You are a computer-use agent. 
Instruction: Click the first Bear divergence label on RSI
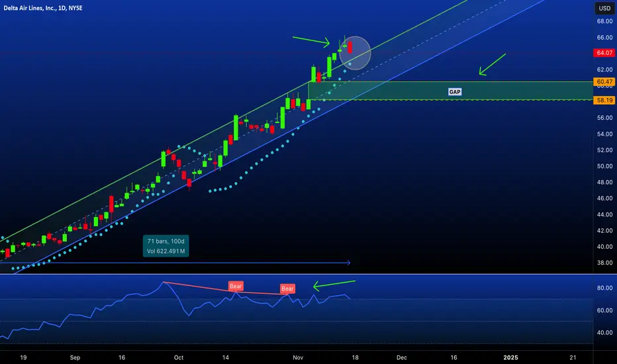236,286
